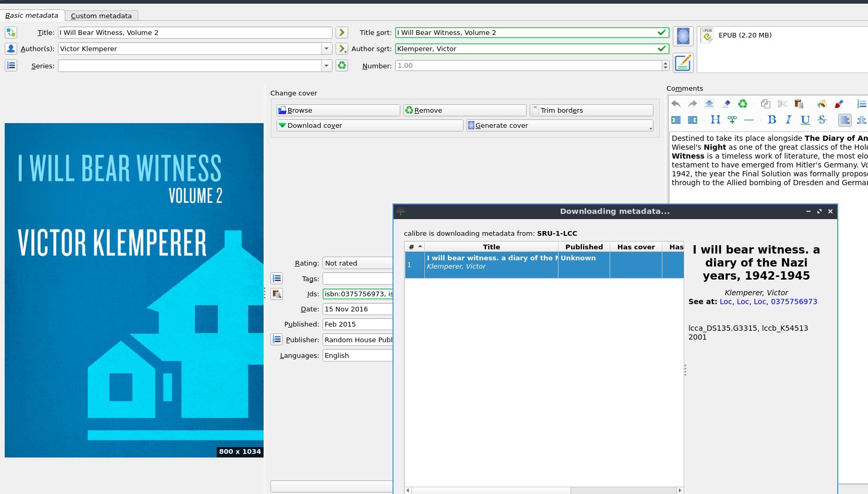868x494 pixels.
Task: Click the manage series list icon
Action: pos(10,66)
